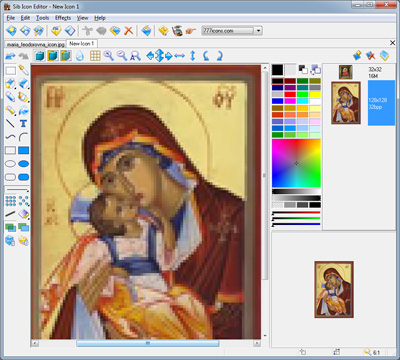Select the straight Line tool

(x=10, y=124)
